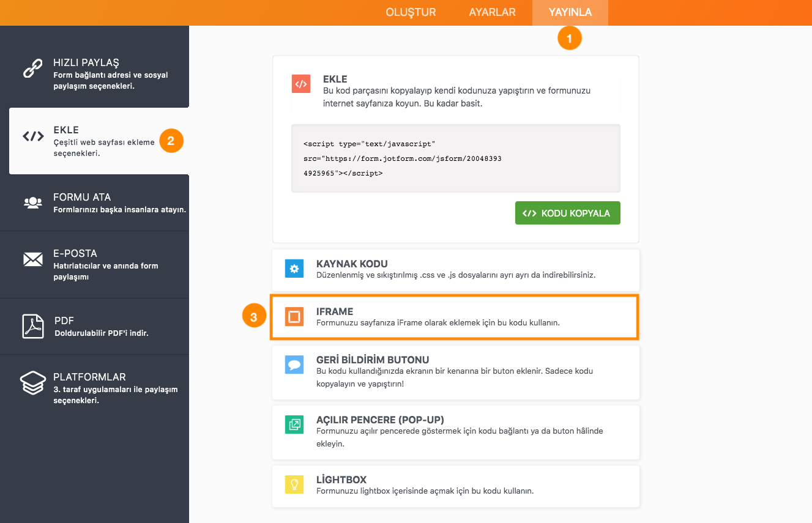Click text 'Formunuzu açılır pencerede göstermek...'
The width and height of the screenshot is (812, 523).
460,437
